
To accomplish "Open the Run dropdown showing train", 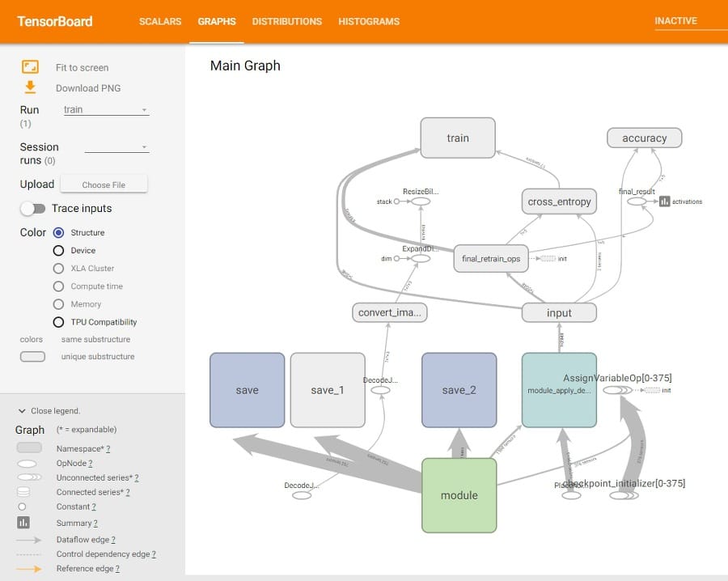I will [106, 109].
